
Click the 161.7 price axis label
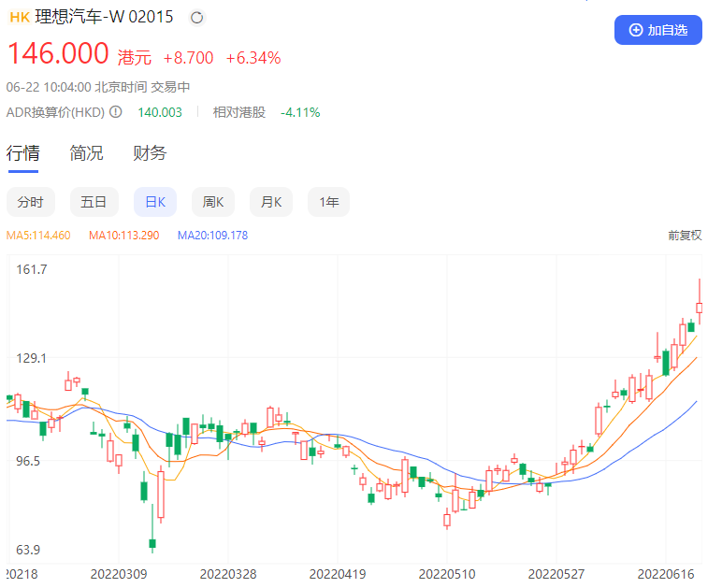32,269
